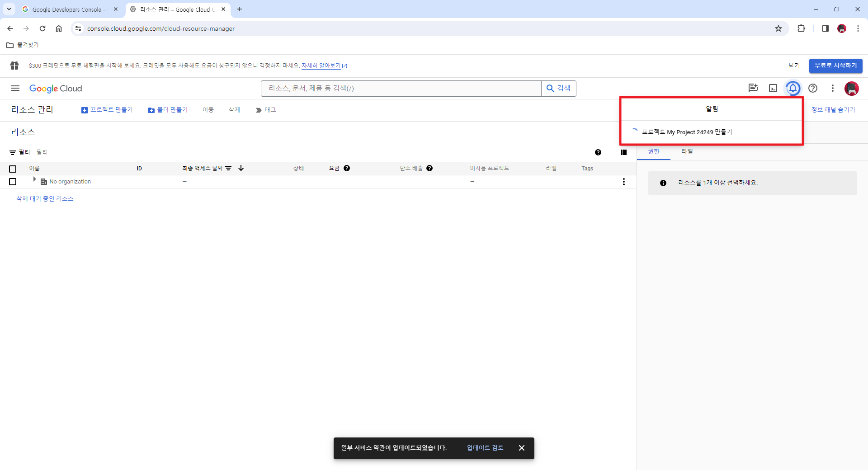The width and height of the screenshot is (868, 470).
Task: Open the three-dot more options menu in header
Action: tap(833, 88)
